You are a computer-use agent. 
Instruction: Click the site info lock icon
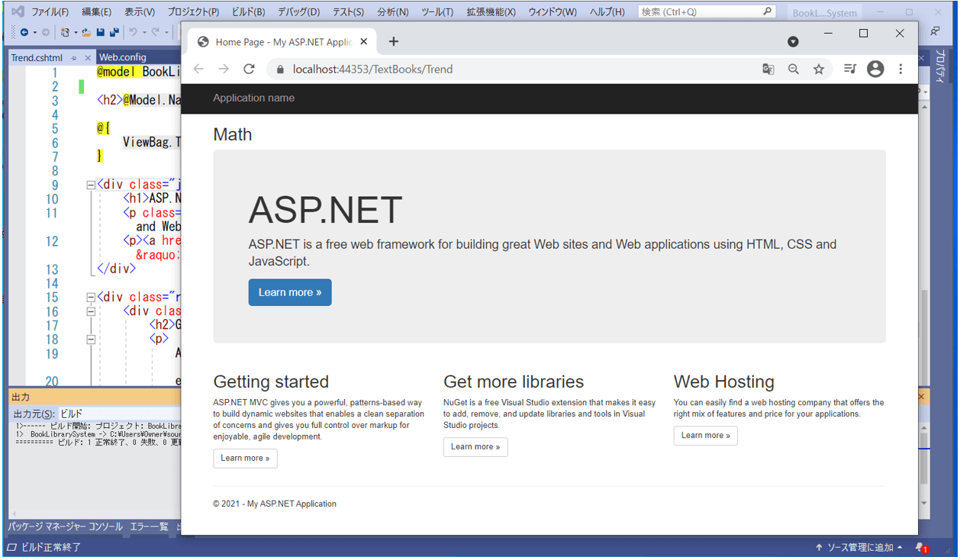coord(280,69)
